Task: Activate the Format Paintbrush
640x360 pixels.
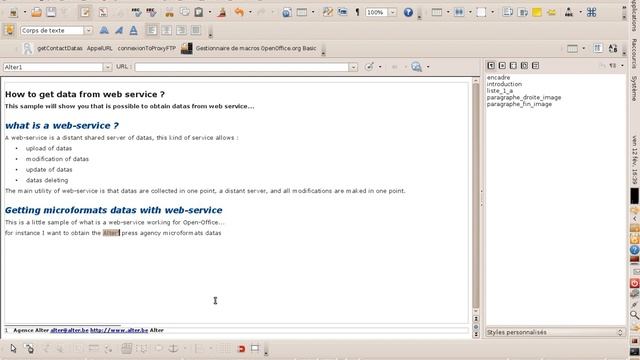Action: 222,12
